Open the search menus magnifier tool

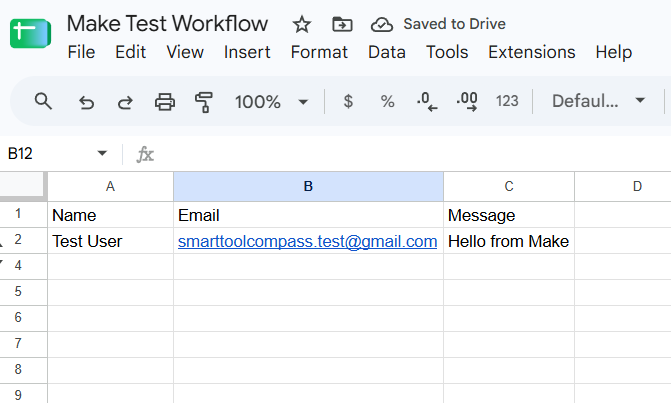coord(43,101)
